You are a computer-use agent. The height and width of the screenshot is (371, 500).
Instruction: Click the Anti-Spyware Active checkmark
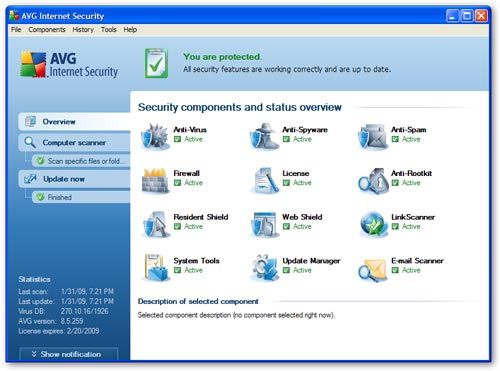[x=286, y=139]
